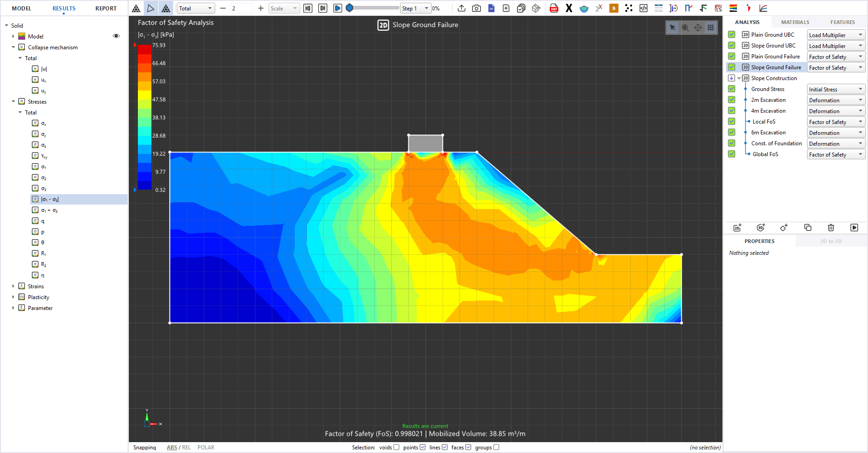This screenshot has width=868, height=453.
Task: Toggle Model visibility eye icon
Action: (116, 36)
